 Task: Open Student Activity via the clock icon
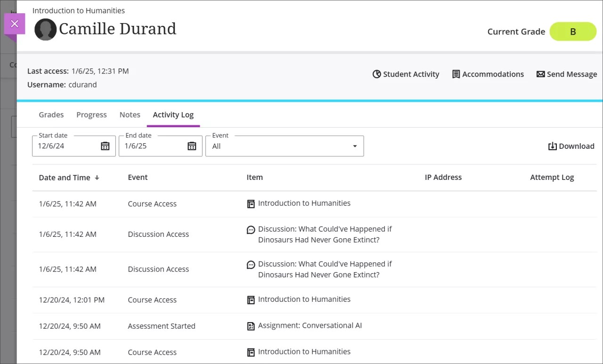pos(376,74)
